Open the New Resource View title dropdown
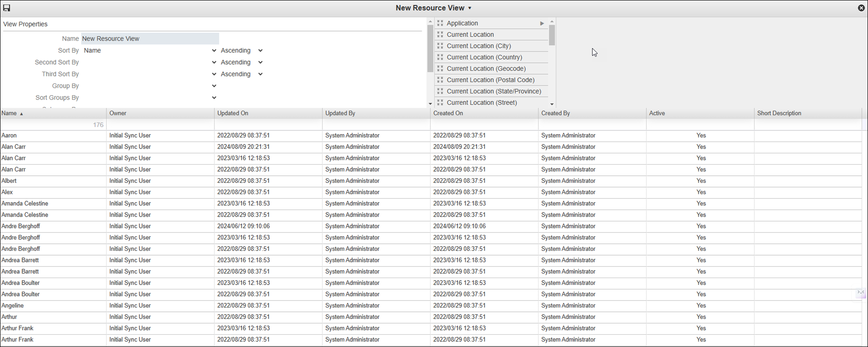The height and width of the screenshot is (347, 868). point(470,8)
